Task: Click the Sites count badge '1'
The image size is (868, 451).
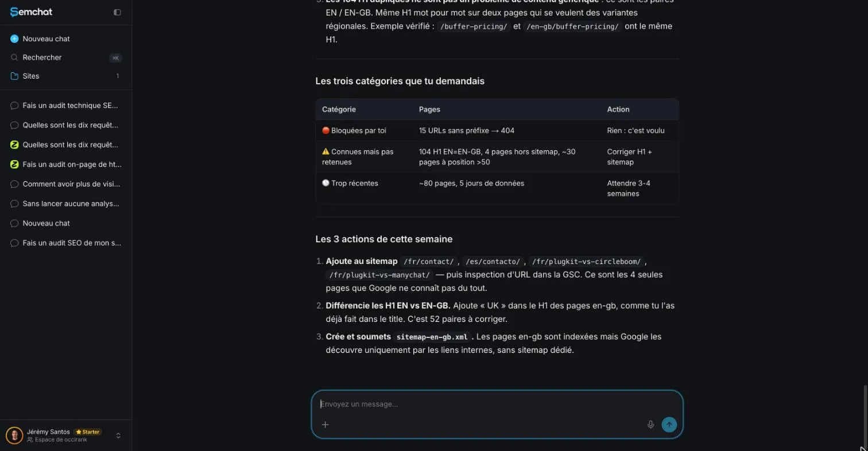Action: pos(118,76)
